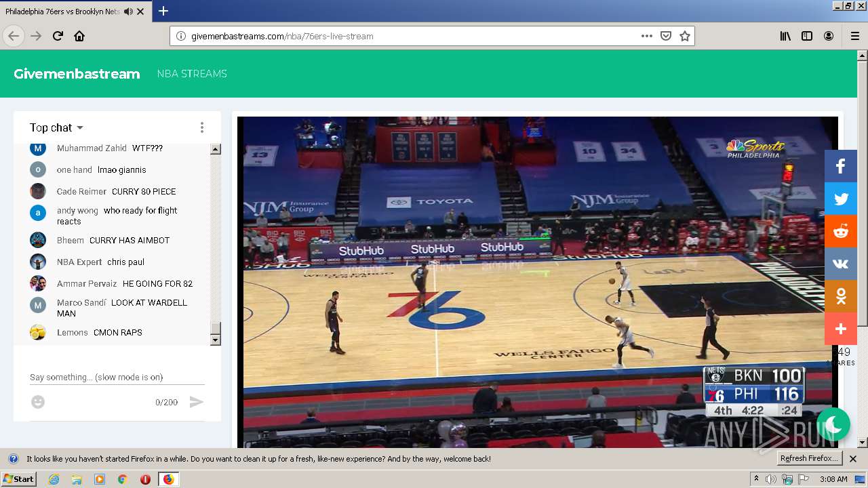This screenshot has height=488, width=868.
Task: Bookmark this page star icon
Action: click(x=685, y=36)
